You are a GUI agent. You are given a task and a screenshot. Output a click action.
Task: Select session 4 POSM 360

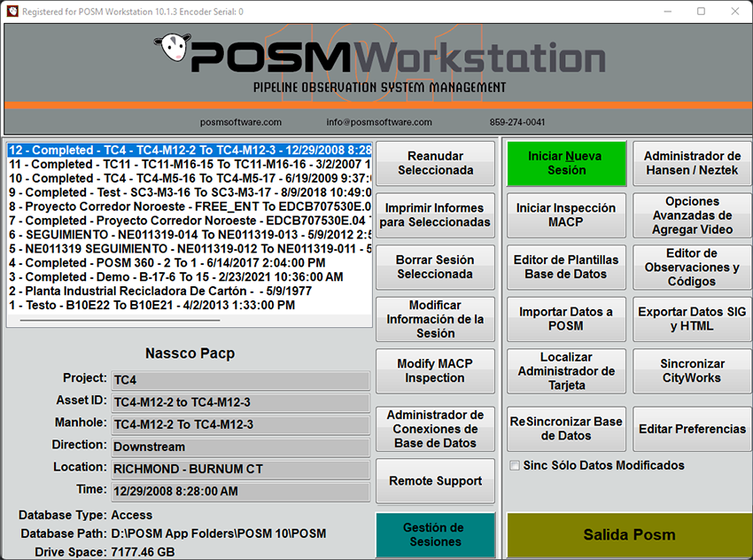pos(190,262)
